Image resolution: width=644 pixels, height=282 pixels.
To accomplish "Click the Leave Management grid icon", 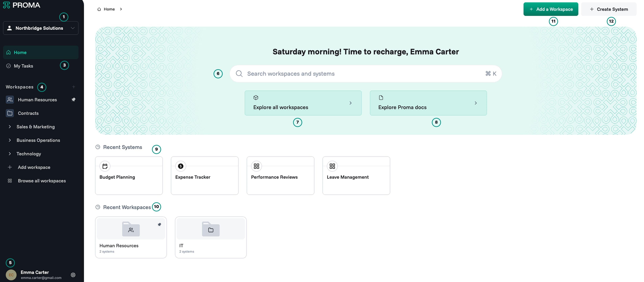I will [332, 166].
